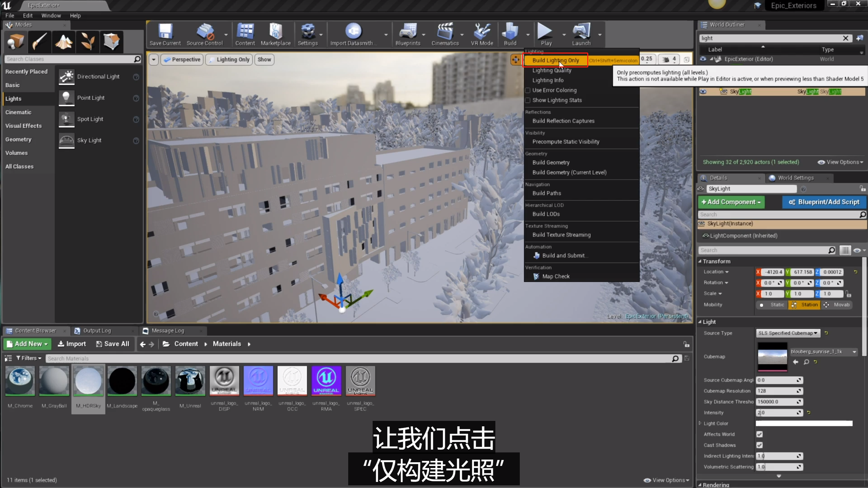Collapse the Transform section

pyautogui.click(x=700, y=261)
